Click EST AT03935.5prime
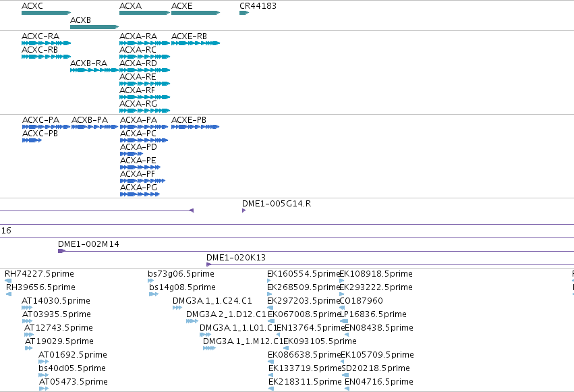The width and height of the screenshot is (574, 392). [x=27, y=321]
